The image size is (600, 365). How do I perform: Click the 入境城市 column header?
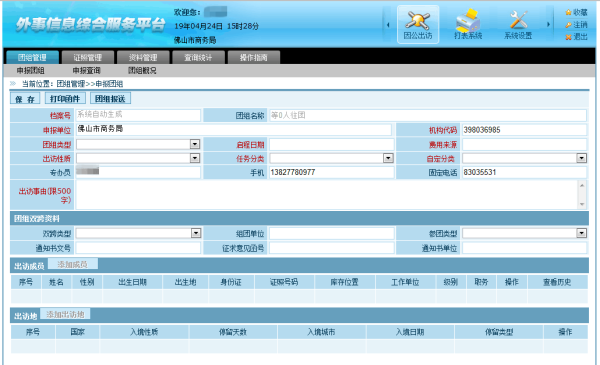coord(321,332)
